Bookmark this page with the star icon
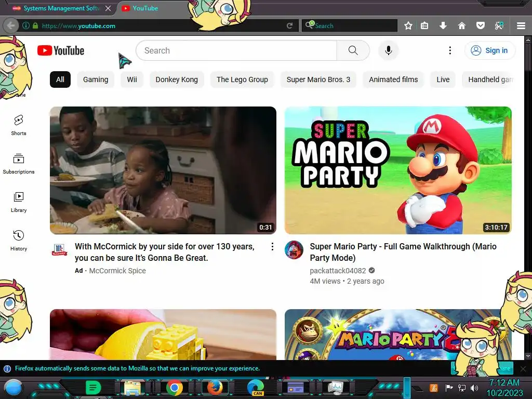532x399 pixels. coord(408,25)
